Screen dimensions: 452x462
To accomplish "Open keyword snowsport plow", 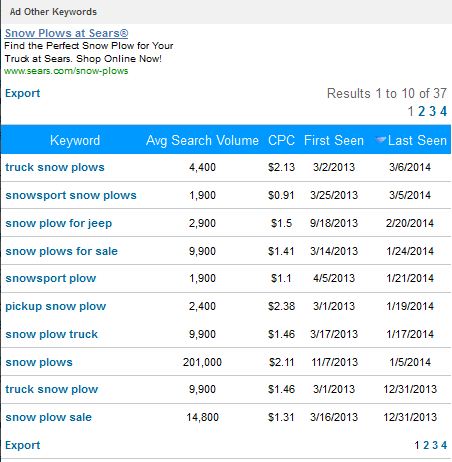I will pos(51,278).
